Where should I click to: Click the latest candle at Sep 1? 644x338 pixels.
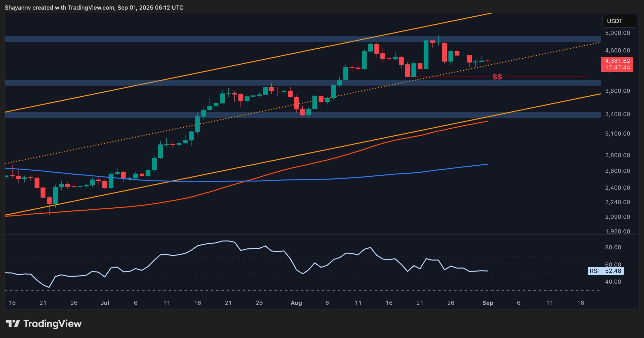pyautogui.click(x=488, y=61)
